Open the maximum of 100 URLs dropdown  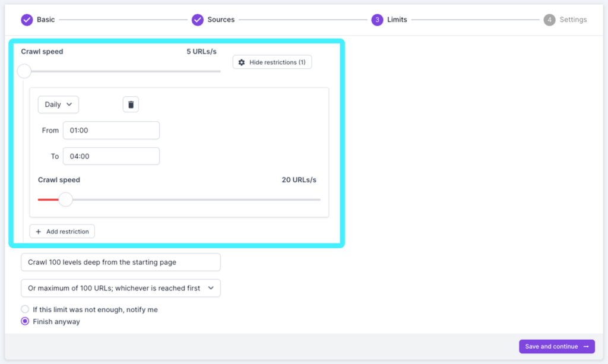pos(121,288)
